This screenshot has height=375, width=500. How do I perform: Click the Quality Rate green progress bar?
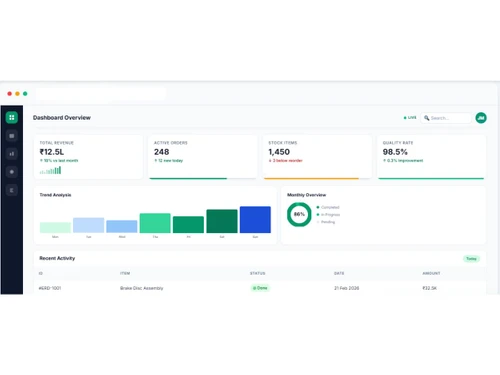(x=431, y=178)
